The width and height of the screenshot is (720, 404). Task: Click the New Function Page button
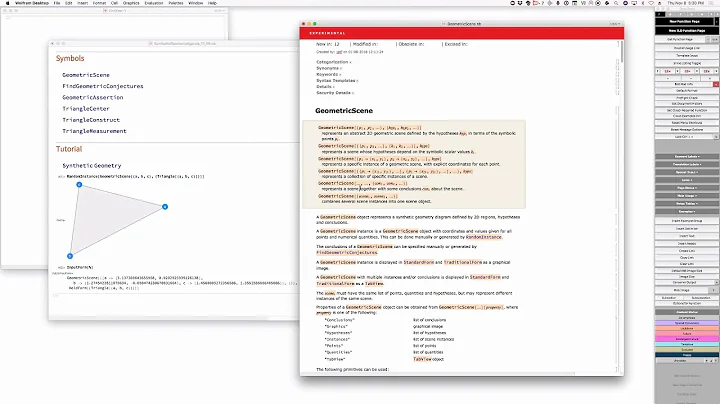684,22
